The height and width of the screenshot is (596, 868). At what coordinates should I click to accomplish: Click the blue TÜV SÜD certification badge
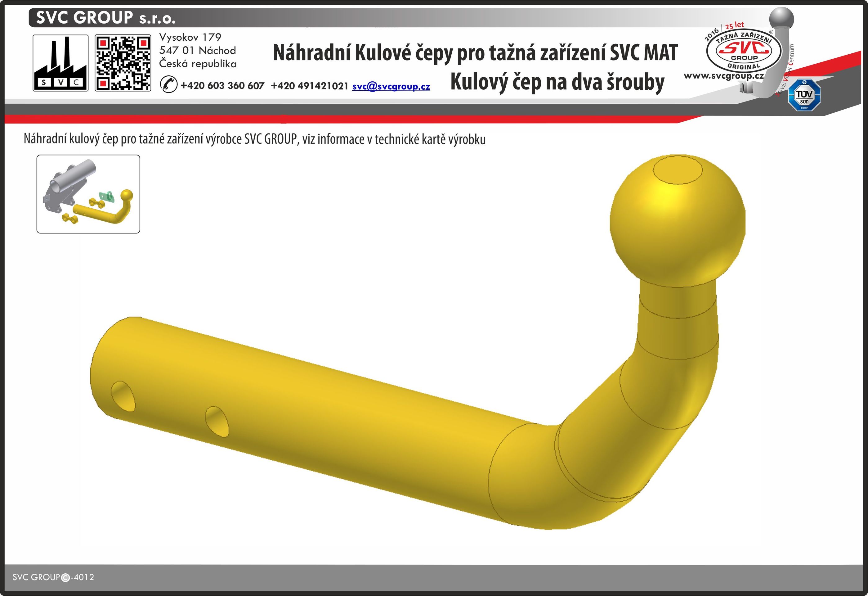click(804, 95)
